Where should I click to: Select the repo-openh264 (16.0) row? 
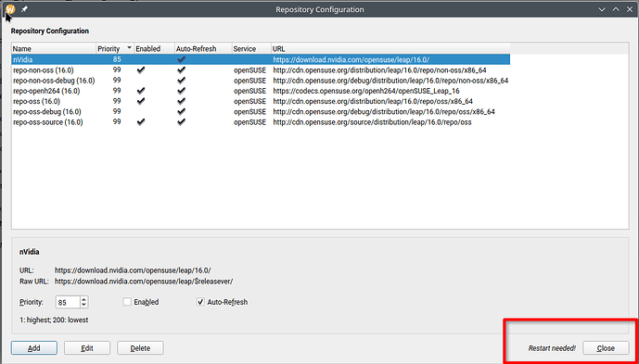pyautogui.click(x=261, y=91)
